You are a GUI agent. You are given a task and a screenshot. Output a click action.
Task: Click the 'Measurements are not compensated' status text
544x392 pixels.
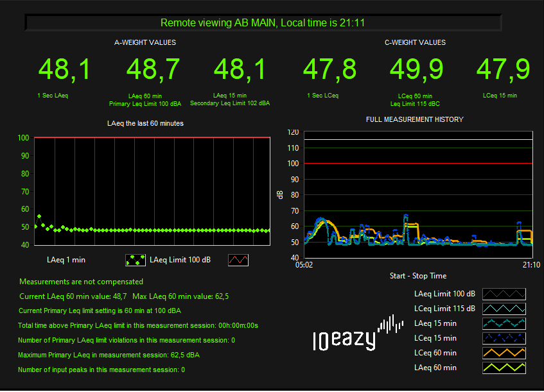[81, 282]
